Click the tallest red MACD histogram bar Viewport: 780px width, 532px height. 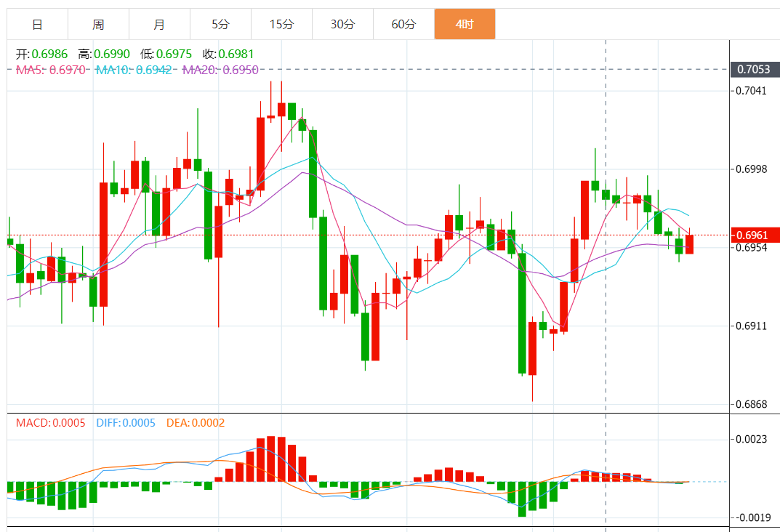point(271,459)
